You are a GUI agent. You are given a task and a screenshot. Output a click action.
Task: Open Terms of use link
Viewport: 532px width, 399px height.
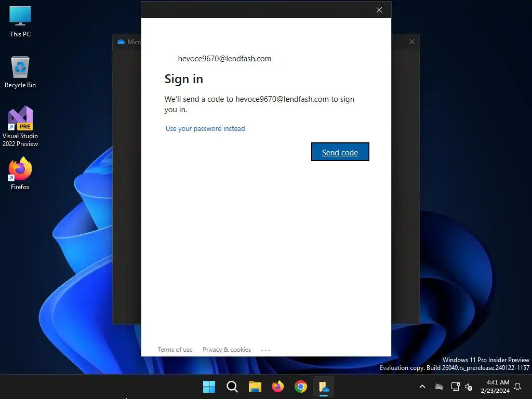175,350
